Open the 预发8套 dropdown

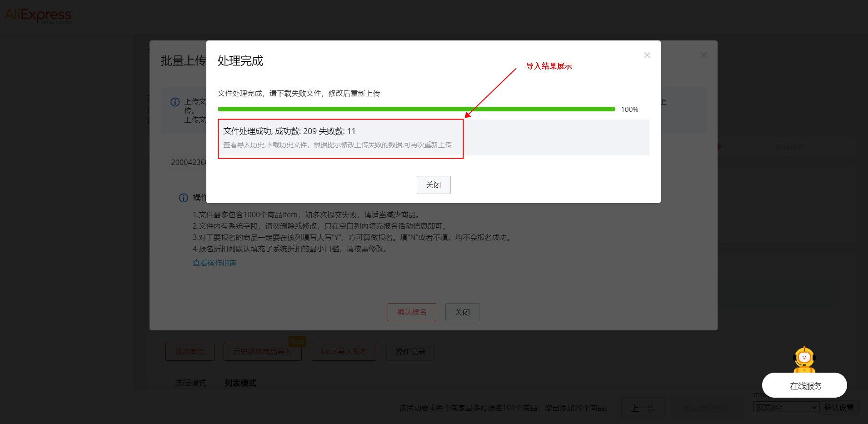point(786,408)
